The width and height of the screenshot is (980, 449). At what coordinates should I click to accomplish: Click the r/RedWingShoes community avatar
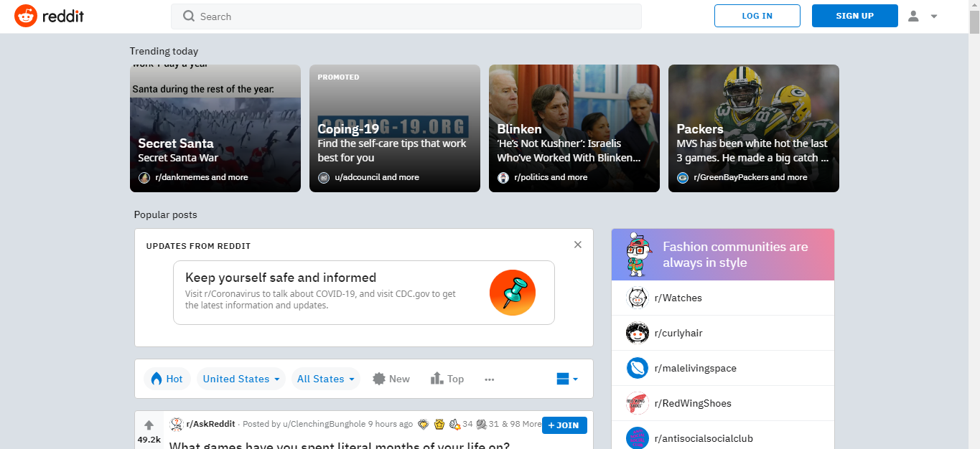pos(638,403)
